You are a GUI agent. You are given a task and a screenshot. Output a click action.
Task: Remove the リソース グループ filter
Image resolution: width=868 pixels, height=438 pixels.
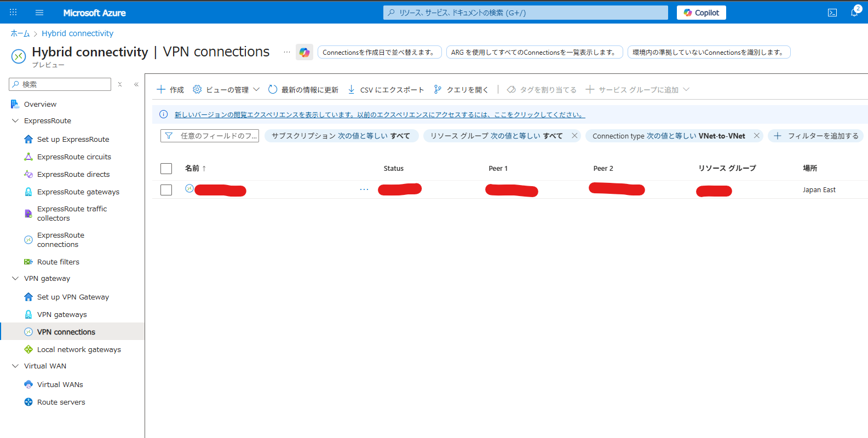(x=574, y=136)
